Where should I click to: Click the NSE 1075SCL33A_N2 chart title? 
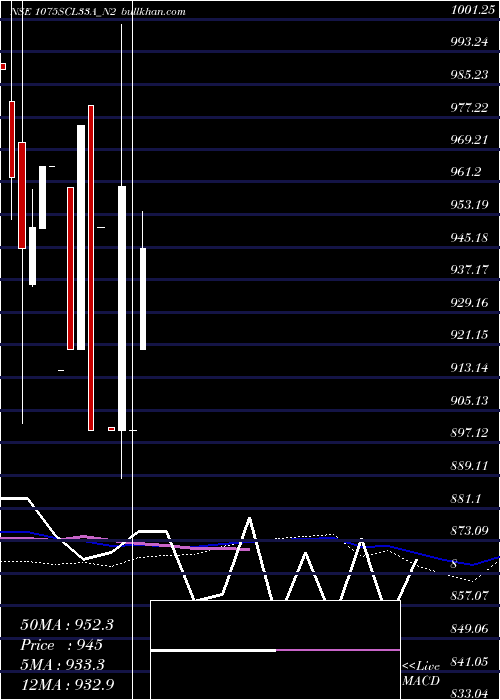(63, 12)
